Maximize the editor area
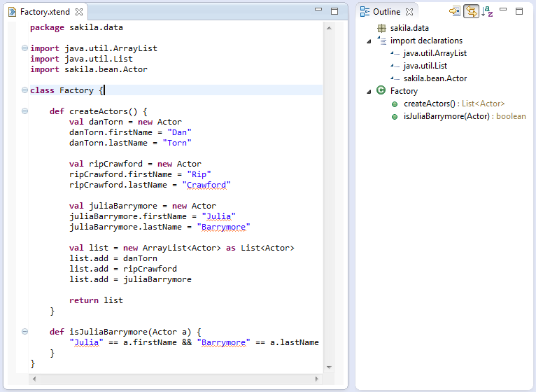 point(334,10)
